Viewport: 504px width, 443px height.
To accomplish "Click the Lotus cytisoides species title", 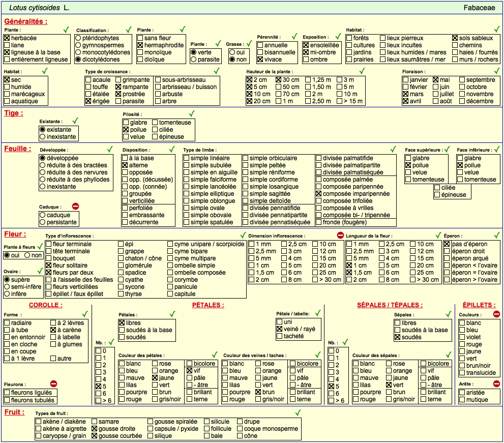I will (39, 8).
